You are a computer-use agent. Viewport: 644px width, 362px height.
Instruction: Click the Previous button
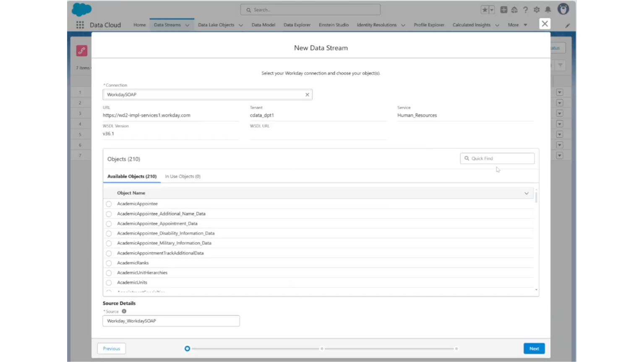(x=111, y=348)
